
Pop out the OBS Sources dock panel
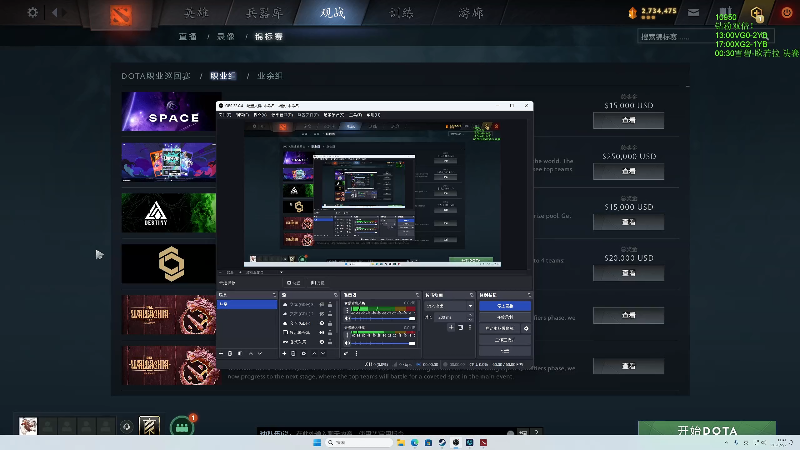tap(336, 295)
